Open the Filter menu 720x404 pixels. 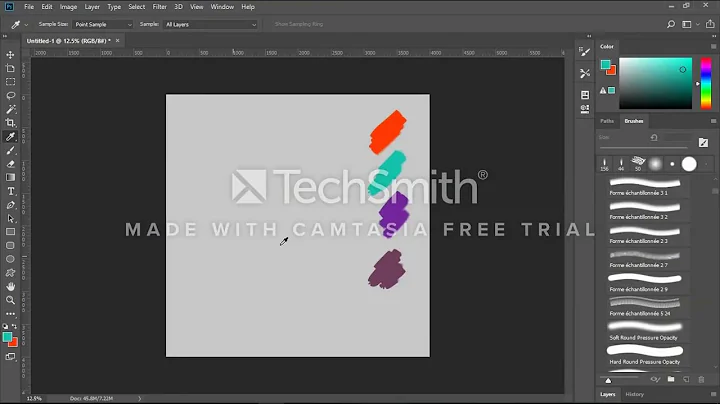(x=159, y=7)
